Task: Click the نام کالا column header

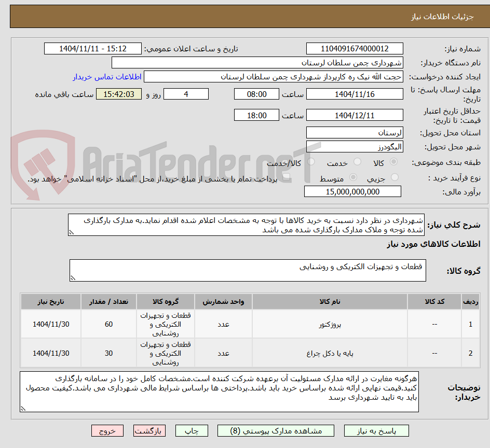Action: (330, 302)
